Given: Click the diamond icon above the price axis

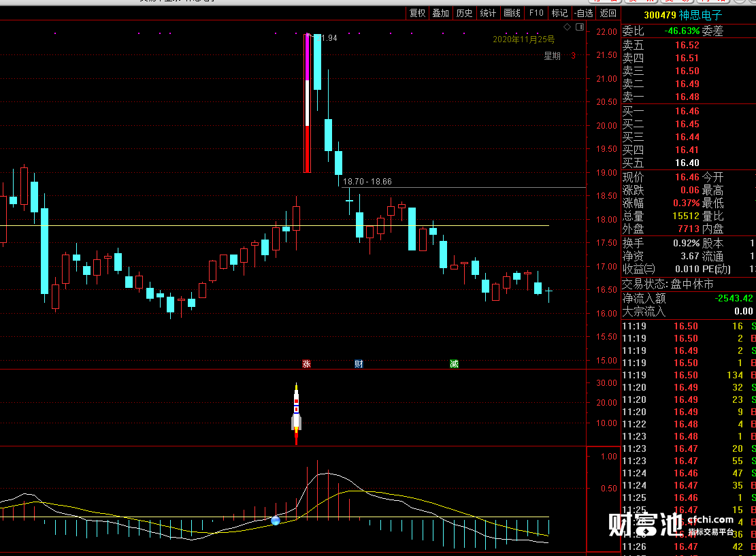Looking at the screenshot, I should [568, 27].
